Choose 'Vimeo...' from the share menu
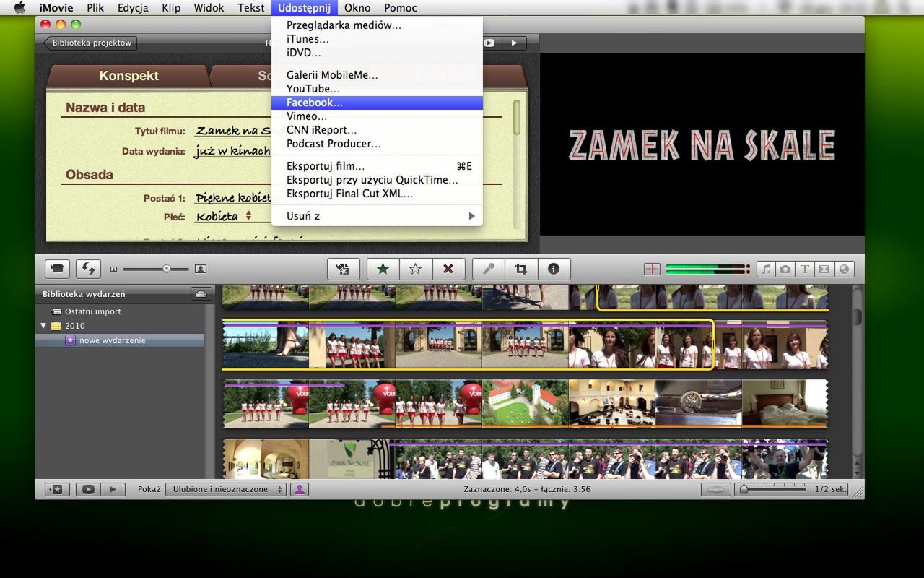This screenshot has width=924, height=578. tap(377, 116)
